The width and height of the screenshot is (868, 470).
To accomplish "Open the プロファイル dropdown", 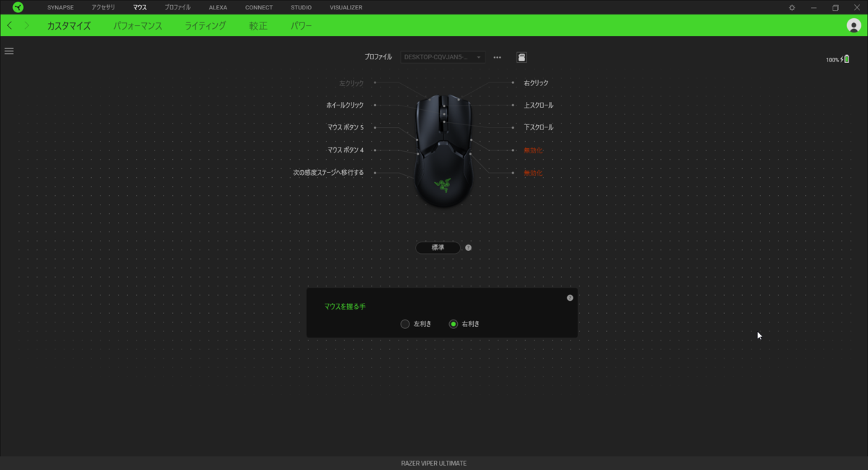I will [443, 57].
